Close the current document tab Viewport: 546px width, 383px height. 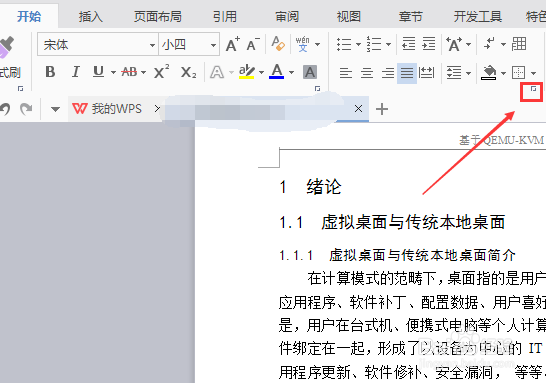point(358,109)
